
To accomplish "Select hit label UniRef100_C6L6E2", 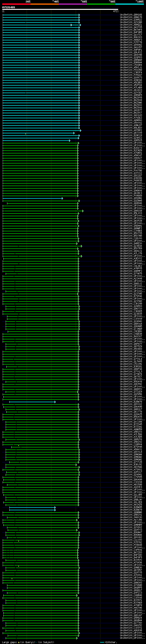I will 131,266.
